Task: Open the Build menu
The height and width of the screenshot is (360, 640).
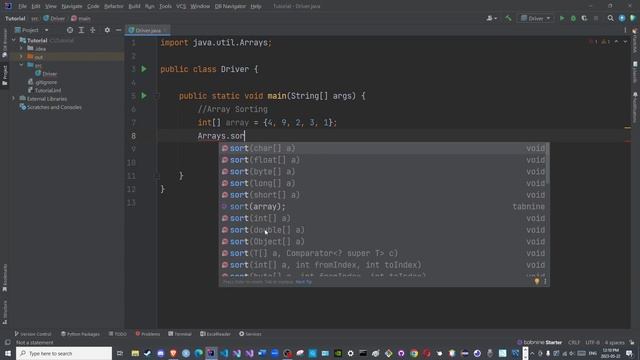Action: 134,6
